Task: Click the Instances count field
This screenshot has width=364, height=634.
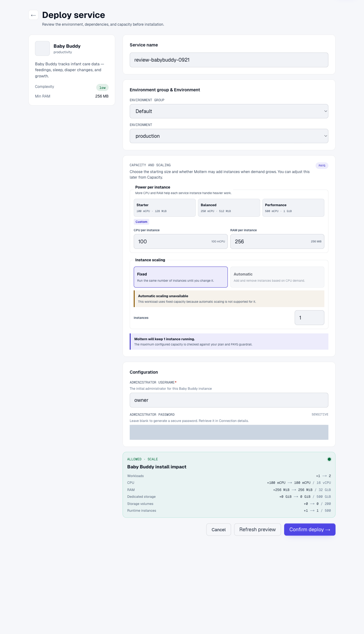Action: (x=310, y=318)
